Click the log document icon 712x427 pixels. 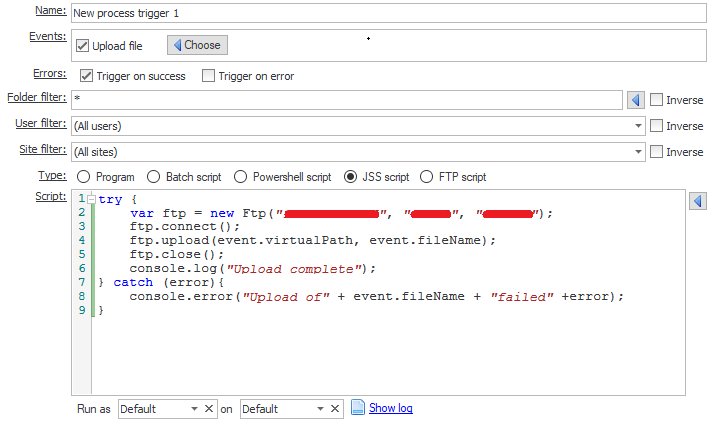pyautogui.click(x=358, y=408)
